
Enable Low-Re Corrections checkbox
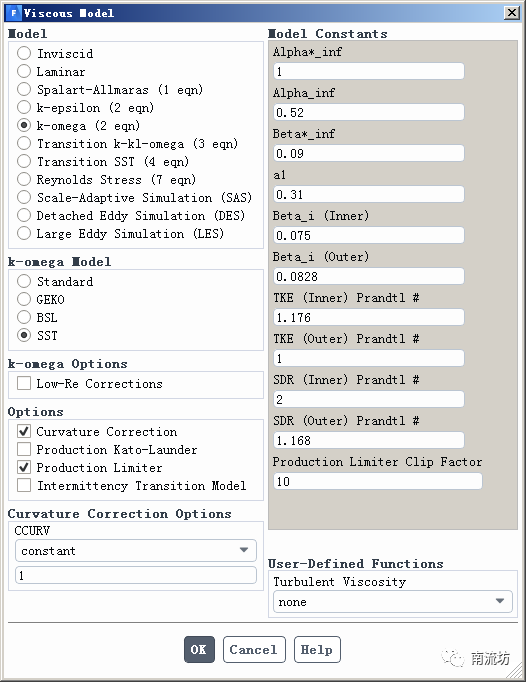24,384
